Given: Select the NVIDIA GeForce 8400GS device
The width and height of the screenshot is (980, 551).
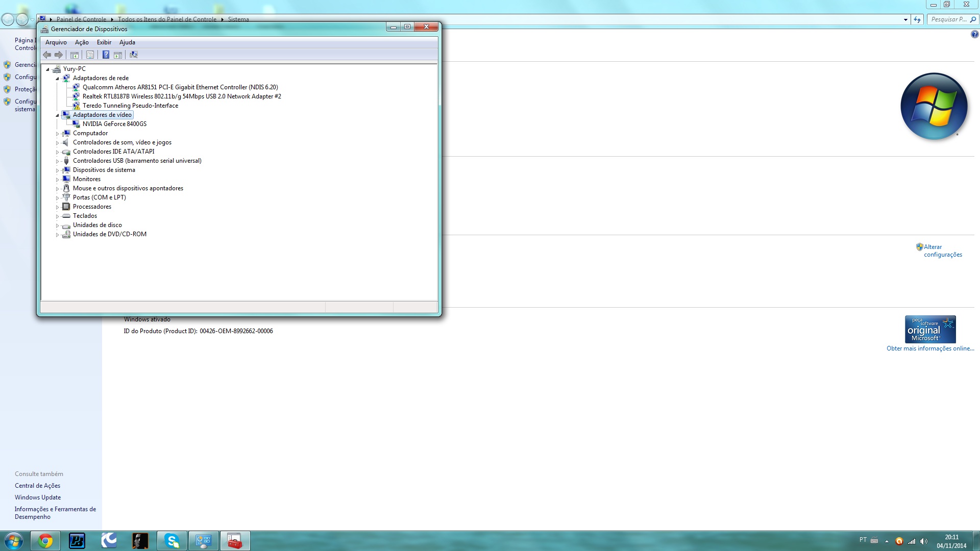Looking at the screenshot, I should [x=114, y=124].
